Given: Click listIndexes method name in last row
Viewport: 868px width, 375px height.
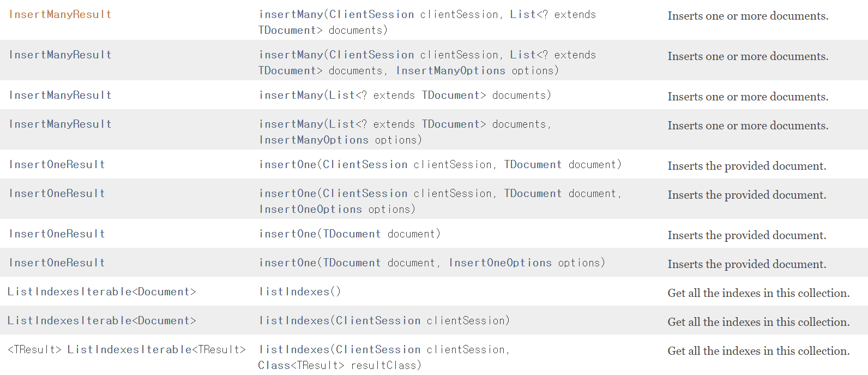Looking at the screenshot, I should coord(294,349).
